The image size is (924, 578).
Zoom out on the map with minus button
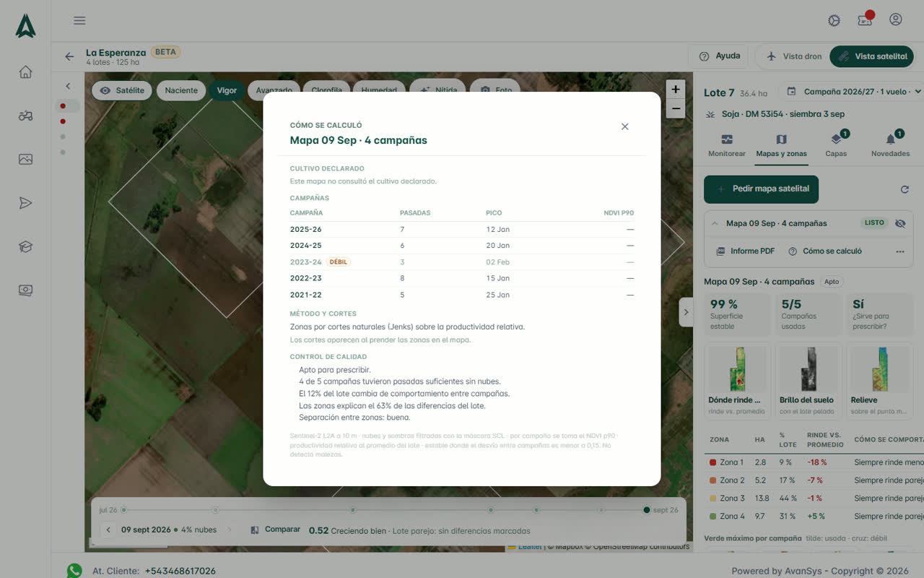click(x=676, y=109)
